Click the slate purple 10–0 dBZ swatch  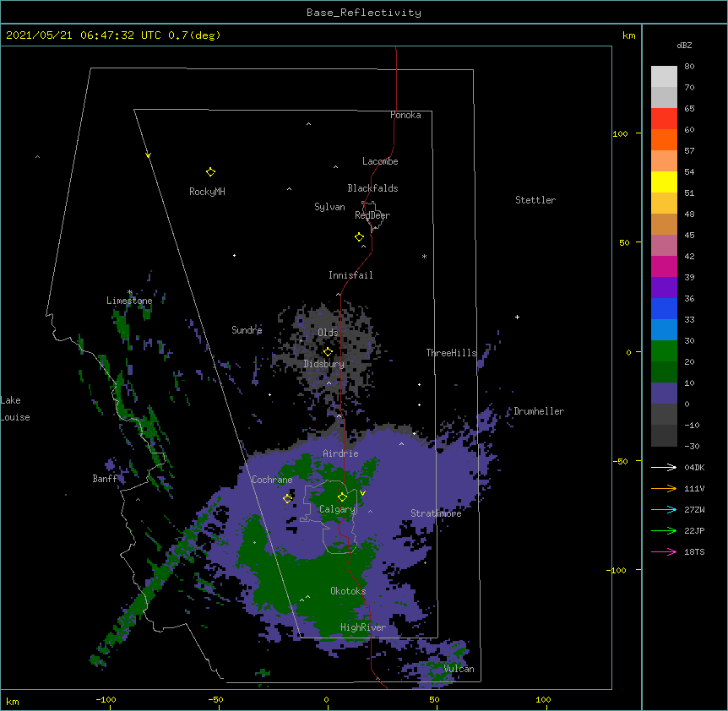coord(664,393)
